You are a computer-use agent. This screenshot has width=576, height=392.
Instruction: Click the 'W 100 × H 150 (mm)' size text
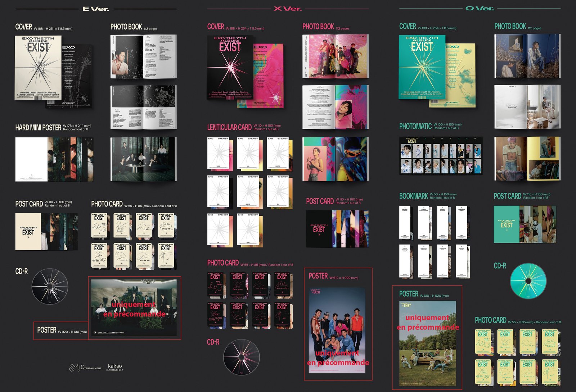click(x=447, y=124)
